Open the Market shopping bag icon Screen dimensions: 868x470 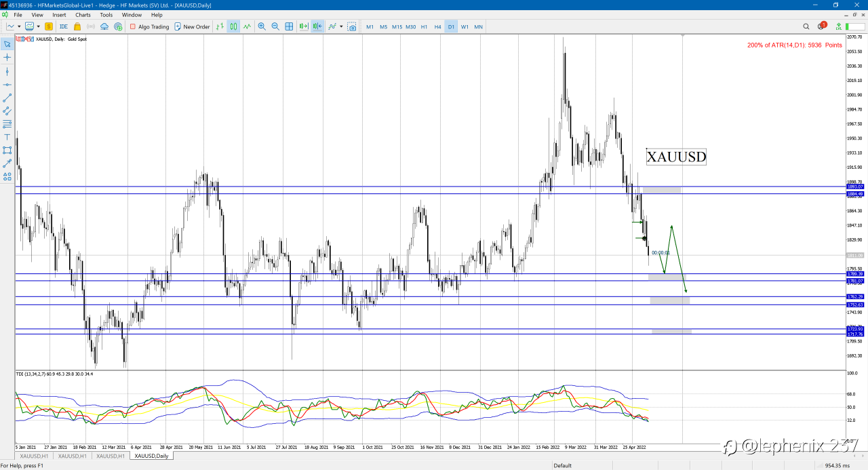click(x=77, y=26)
